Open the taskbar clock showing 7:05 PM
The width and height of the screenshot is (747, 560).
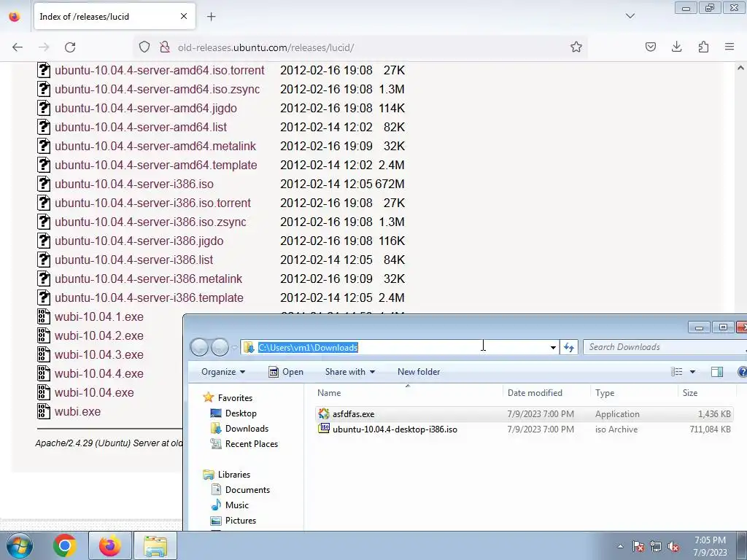tap(710, 546)
